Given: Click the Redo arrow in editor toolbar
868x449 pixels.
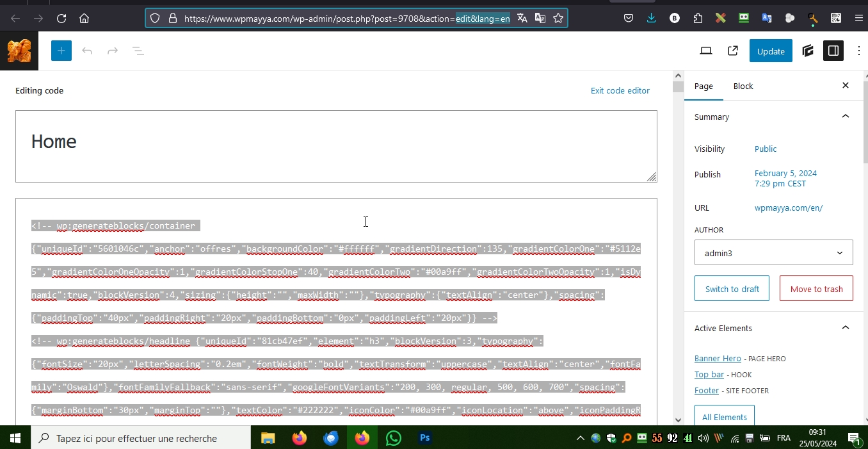Looking at the screenshot, I should click(113, 51).
